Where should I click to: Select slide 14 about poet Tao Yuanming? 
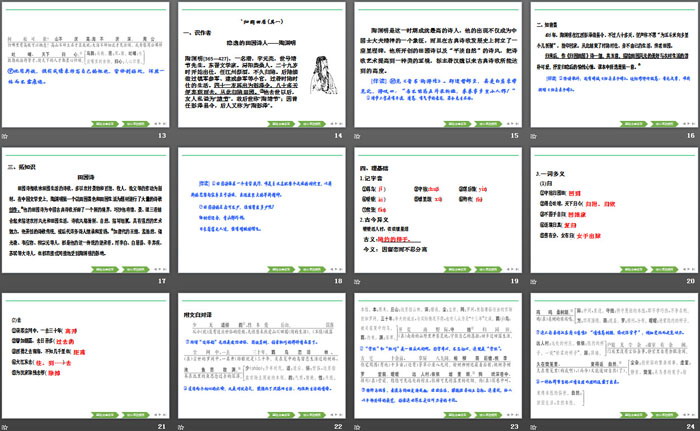point(262,62)
